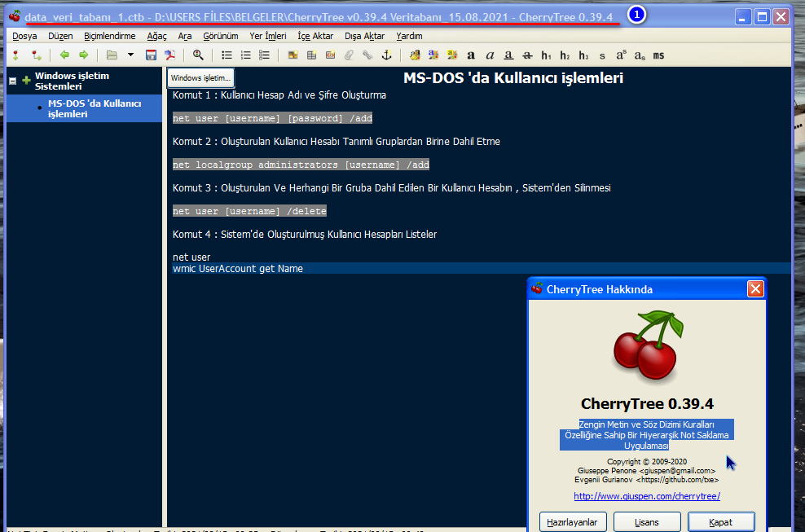Go back to previous node (left arrow)

pyautogui.click(x=64, y=55)
